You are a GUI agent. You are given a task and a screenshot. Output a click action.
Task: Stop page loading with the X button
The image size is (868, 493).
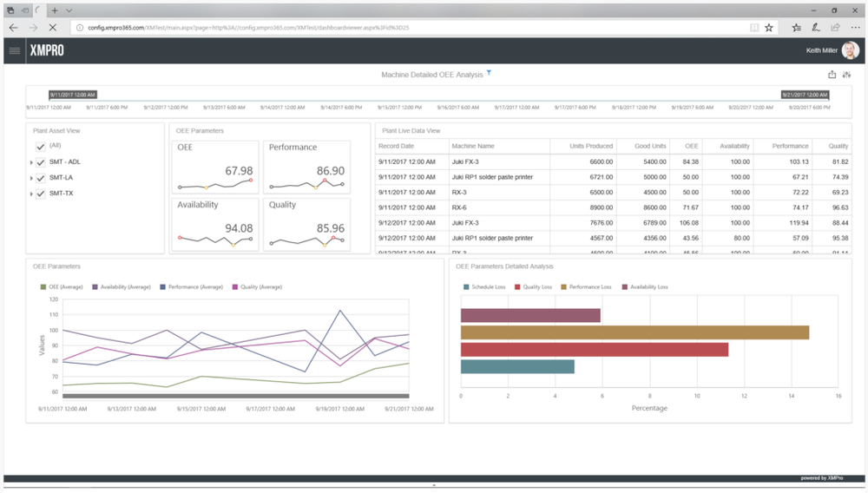click(53, 28)
